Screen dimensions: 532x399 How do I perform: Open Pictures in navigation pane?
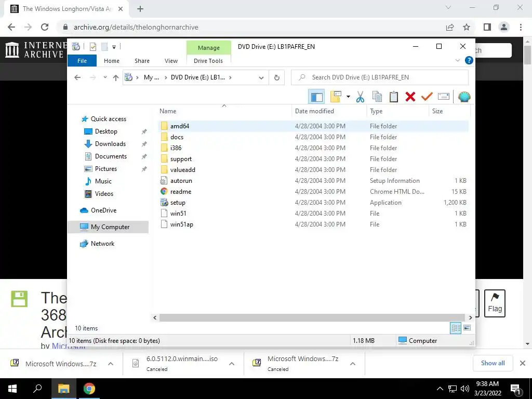[106, 169]
